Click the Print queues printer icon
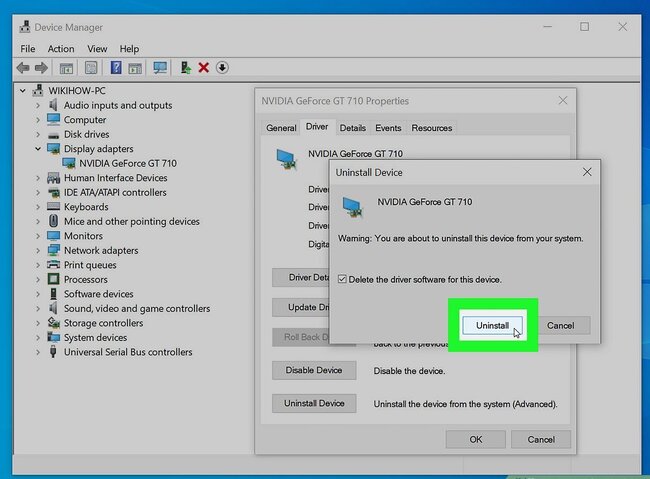The width and height of the screenshot is (650, 479). pos(53,265)
